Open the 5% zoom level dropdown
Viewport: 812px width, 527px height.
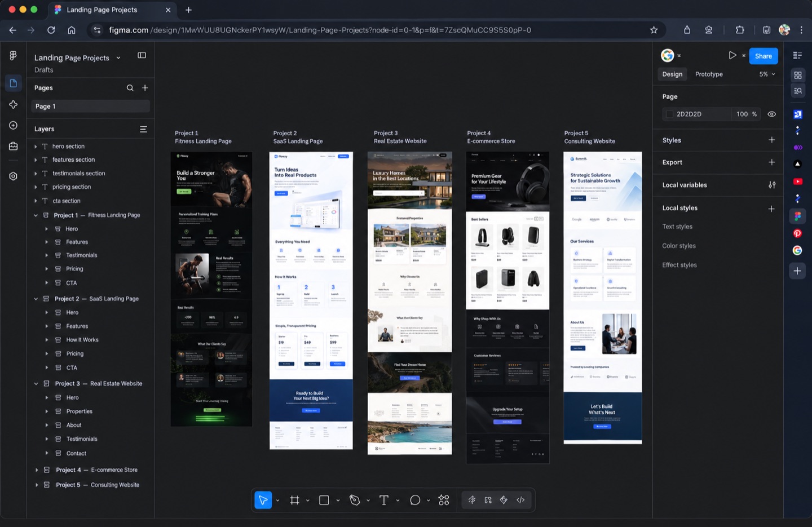(767, 74)
